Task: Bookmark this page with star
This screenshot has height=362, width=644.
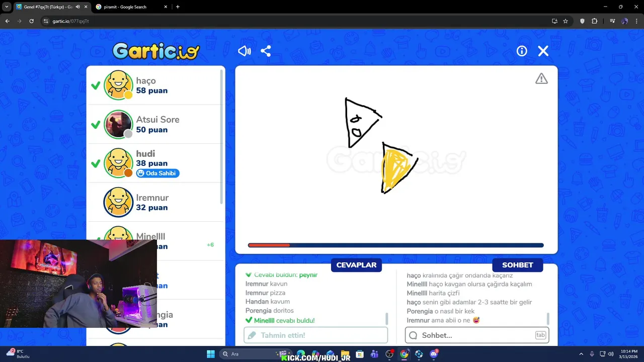Action: 566,21
